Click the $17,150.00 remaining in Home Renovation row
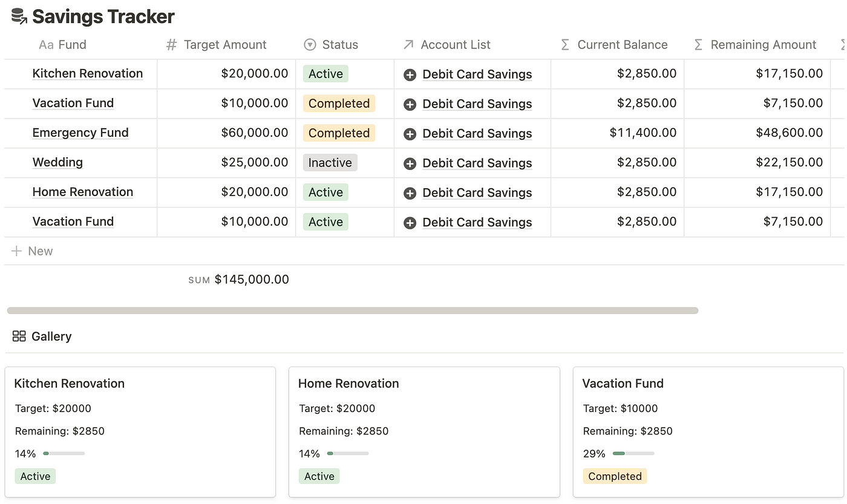Image resolution: width=847 pixels, height=504 pixels. [x=757, y=192]
